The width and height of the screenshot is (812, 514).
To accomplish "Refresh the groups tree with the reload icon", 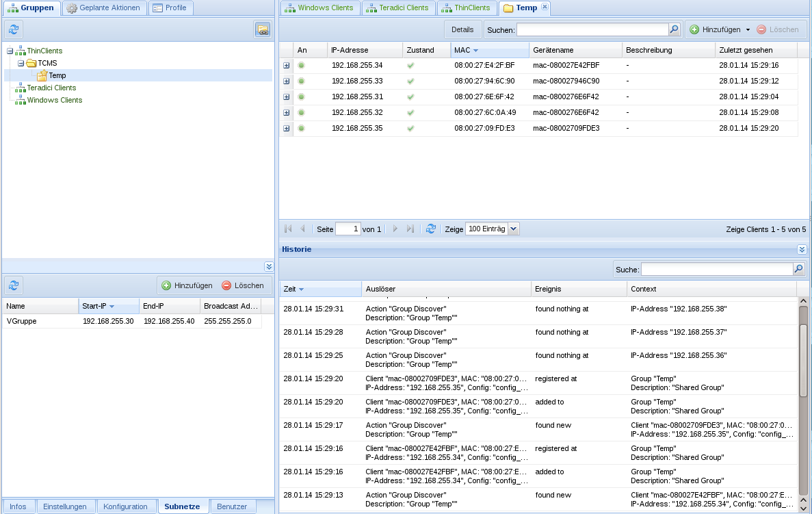I will (x=14, y=29).
